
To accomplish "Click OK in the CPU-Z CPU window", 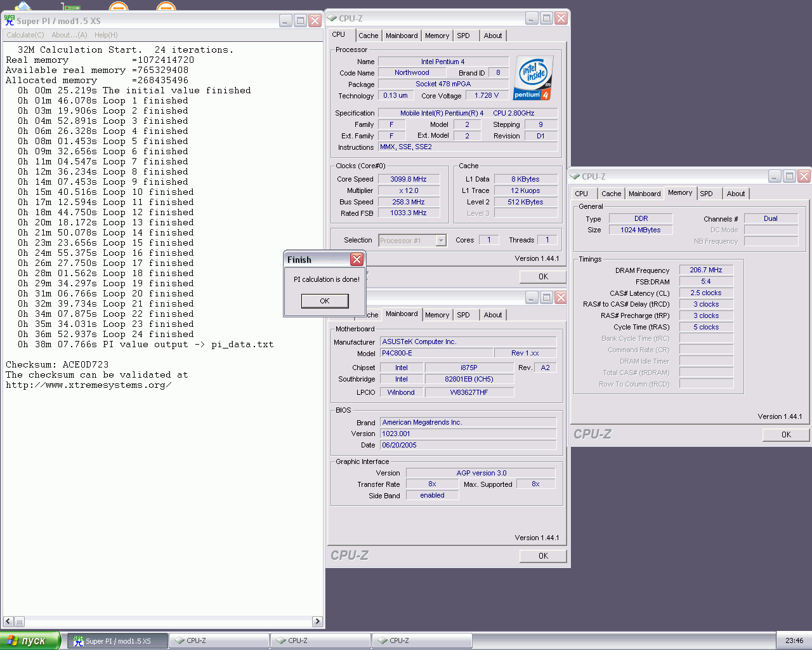I will (x=543, y=276).
